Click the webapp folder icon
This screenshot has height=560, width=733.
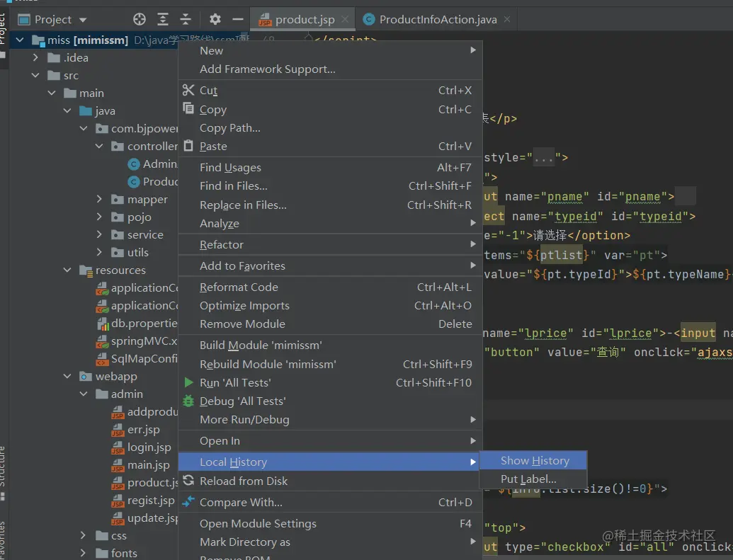(x=86, y=377)
